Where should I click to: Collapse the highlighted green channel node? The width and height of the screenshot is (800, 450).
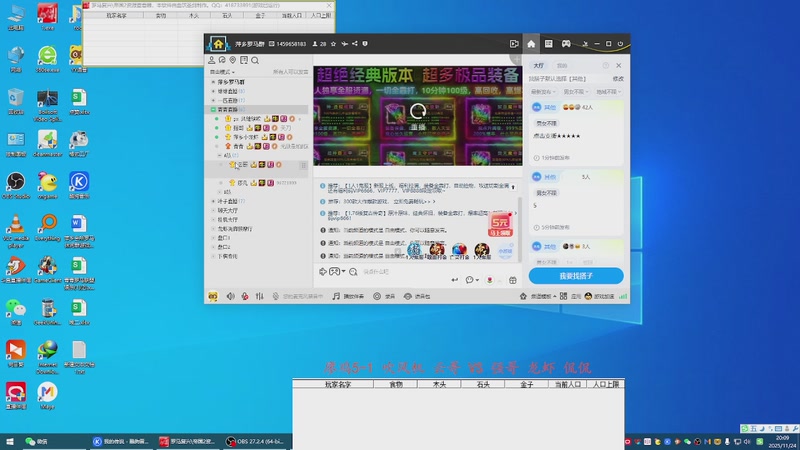tap(213, 110)
